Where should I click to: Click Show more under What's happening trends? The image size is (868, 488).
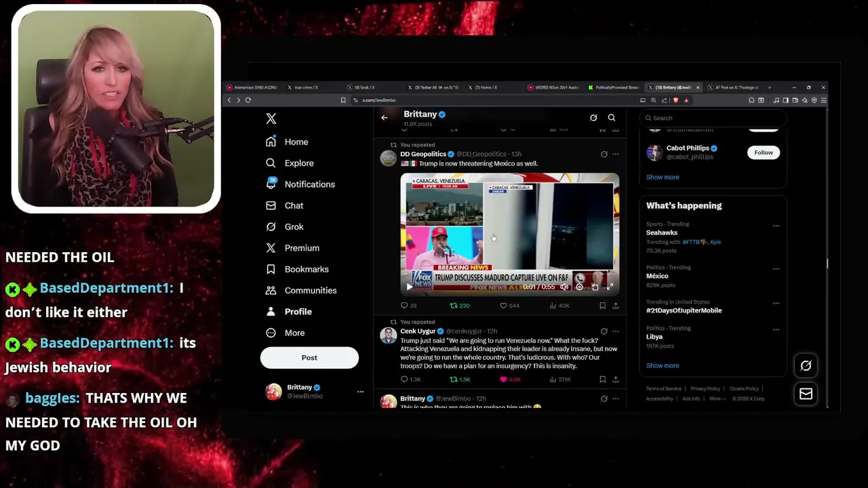(663, 366)
